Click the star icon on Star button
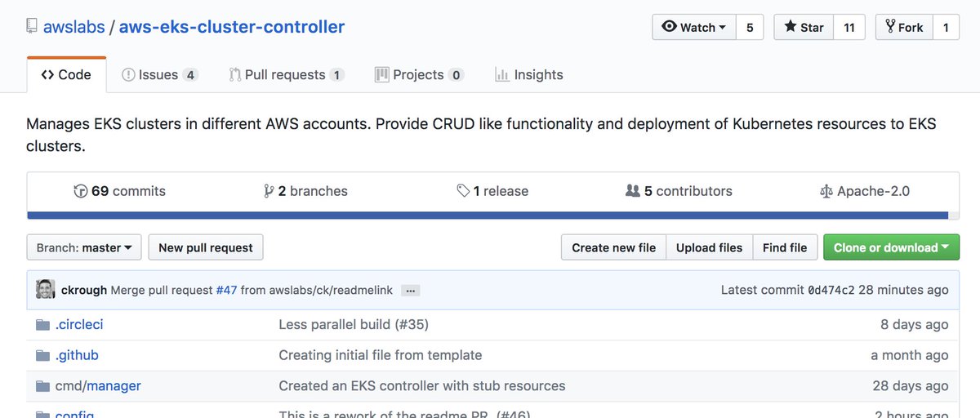 (x=791, y=27)
